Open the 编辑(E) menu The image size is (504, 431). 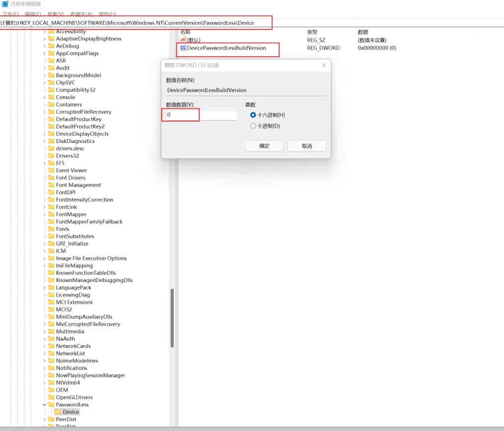[x=33, y=14]
